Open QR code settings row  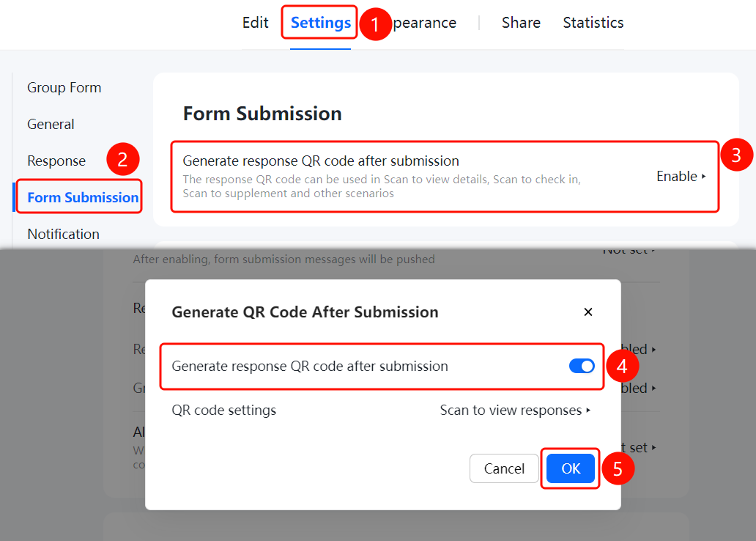coord(381,411)
